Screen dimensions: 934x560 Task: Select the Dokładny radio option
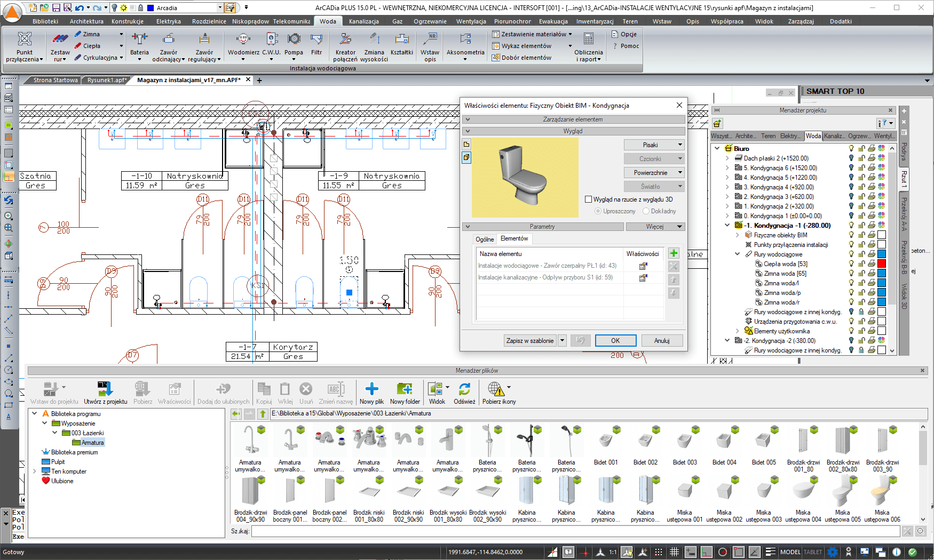point(646,211)
